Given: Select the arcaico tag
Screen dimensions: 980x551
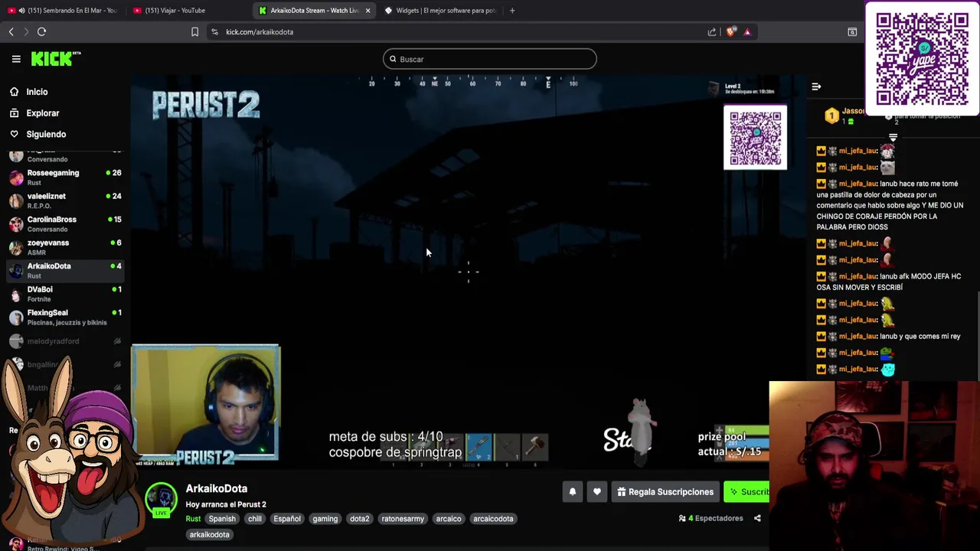Looking at the screenshot, I should click(x=449, y=519).
